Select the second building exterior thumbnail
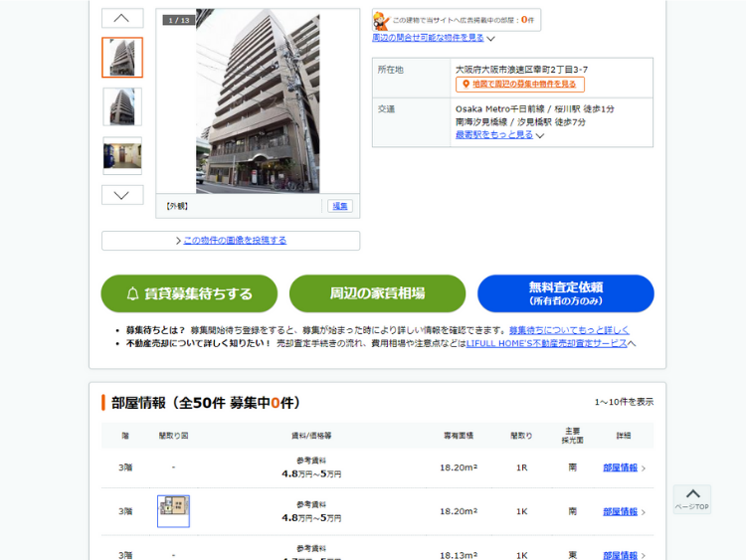This screenshot has width=746, height=560. pyautogui.click(x=122, y=107)
